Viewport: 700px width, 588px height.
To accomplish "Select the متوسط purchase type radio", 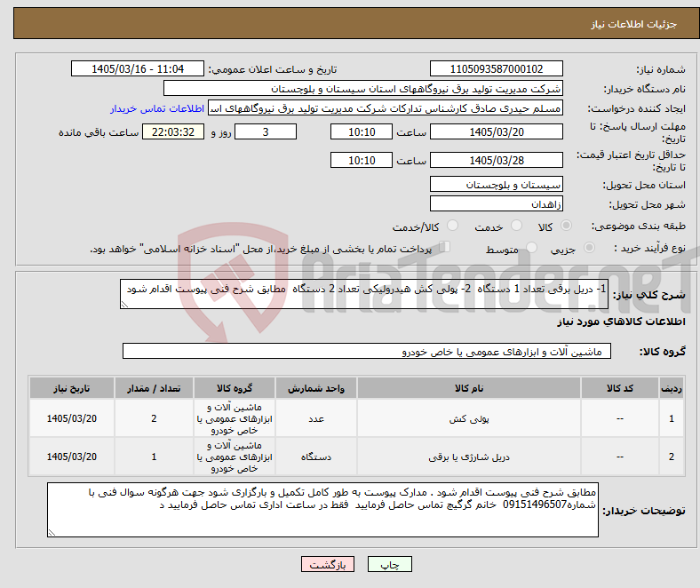I will pos(532,247).
